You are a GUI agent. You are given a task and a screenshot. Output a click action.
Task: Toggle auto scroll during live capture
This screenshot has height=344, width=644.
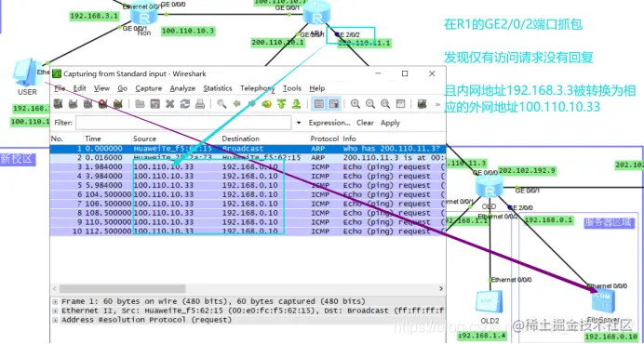tap(333, 104)
